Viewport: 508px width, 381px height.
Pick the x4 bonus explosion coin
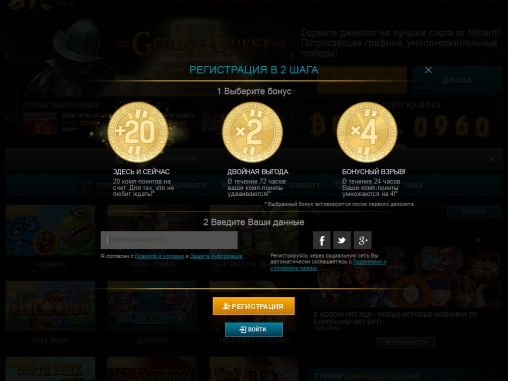pos(367,132)
